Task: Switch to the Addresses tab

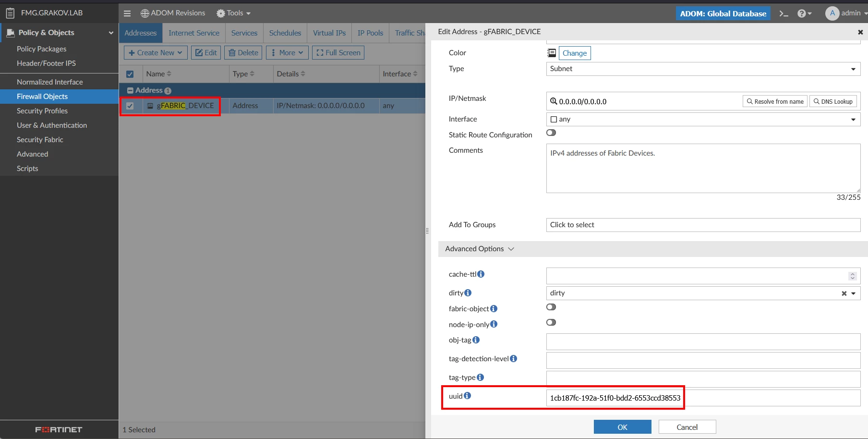Action: (141, 33)
